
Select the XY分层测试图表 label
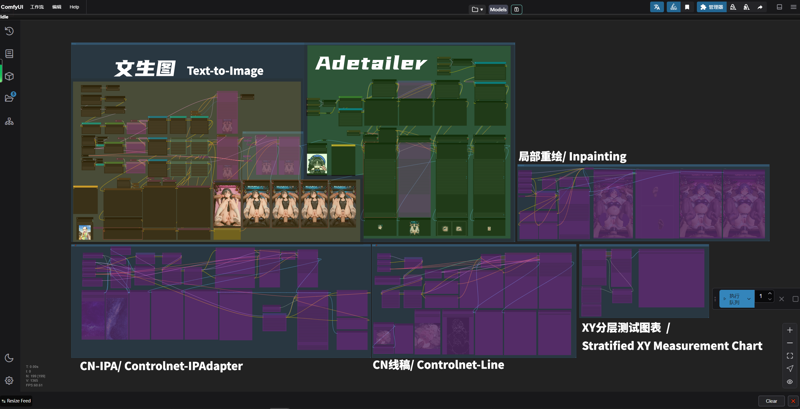(x=622, y=327)
